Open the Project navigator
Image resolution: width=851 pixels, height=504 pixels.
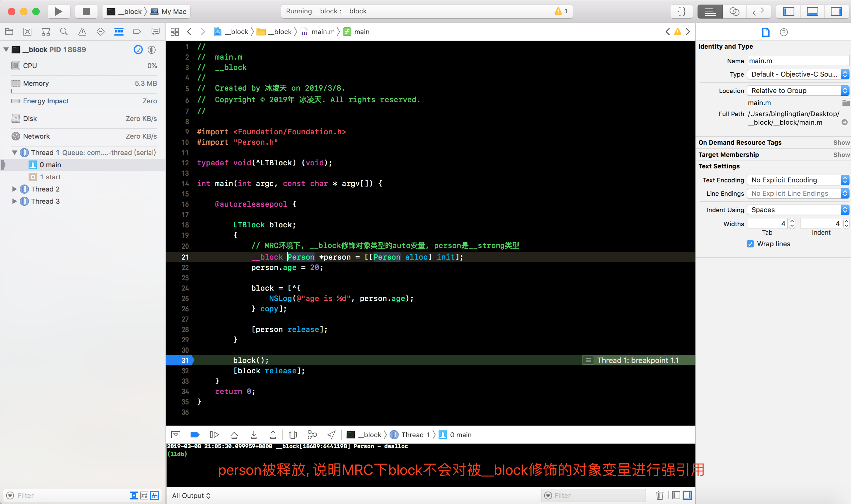(x=9, y=32)
